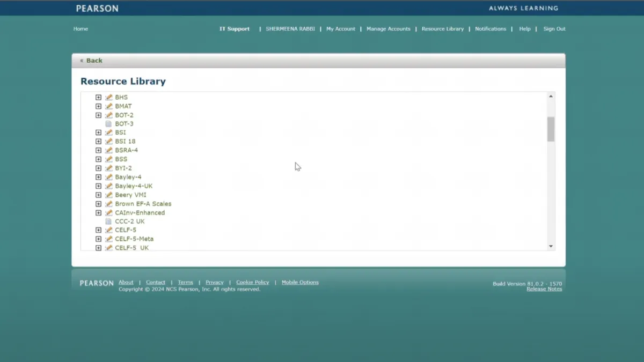The width and height of the screenshot is (644, 362).
Task: Click the scroll down arrow of the list
Action: point(551,246)
